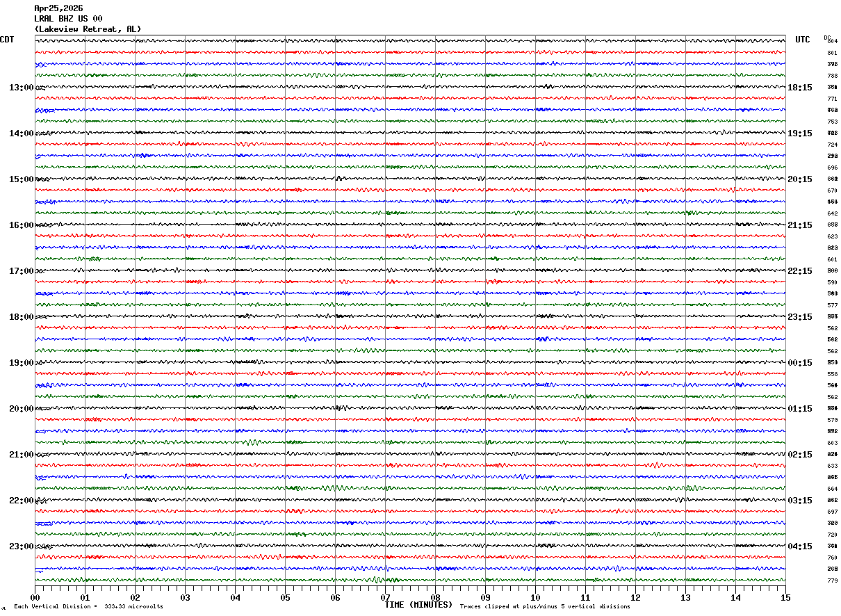The width and height of the screenshot is (841, 616).
Task: Click the 21:00 CDT row label
Action: pyautogui.click(x=21, y=455)
